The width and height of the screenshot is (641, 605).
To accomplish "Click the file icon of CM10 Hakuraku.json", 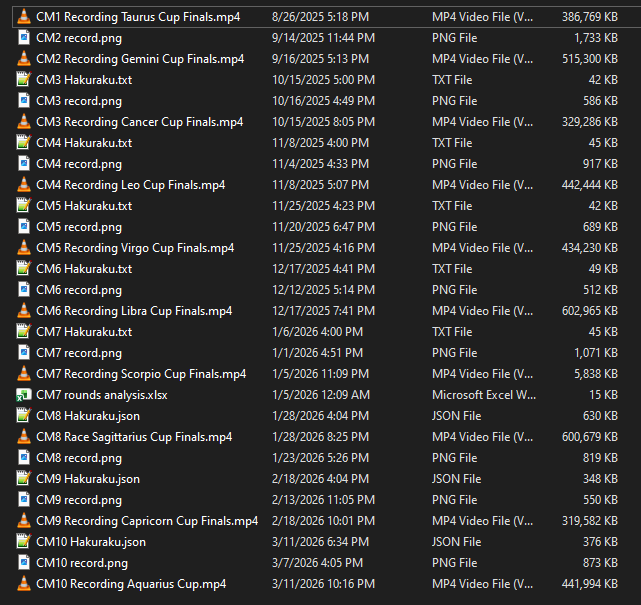I will click(x=24, y=542).
